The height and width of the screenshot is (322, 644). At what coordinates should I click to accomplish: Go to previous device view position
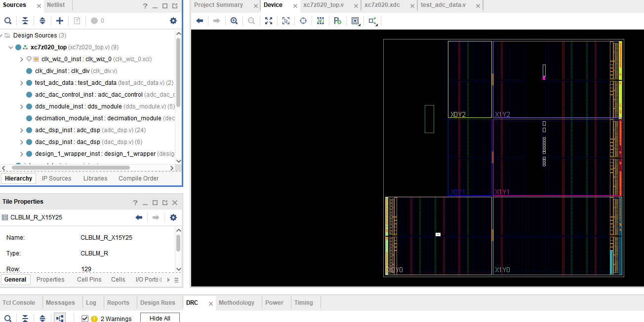[200, 21]
